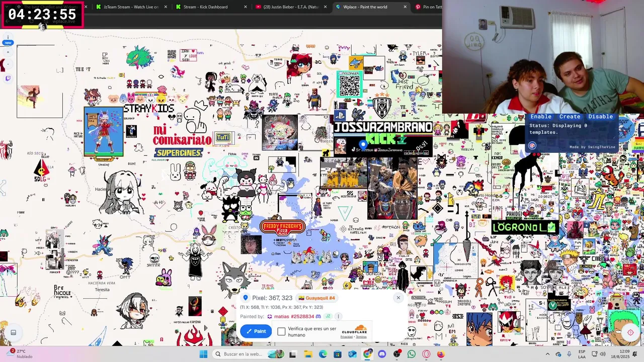This screenshot has width=644, height=362.
Task: Click the round pink button at bottom right
Action: [630, 332]
